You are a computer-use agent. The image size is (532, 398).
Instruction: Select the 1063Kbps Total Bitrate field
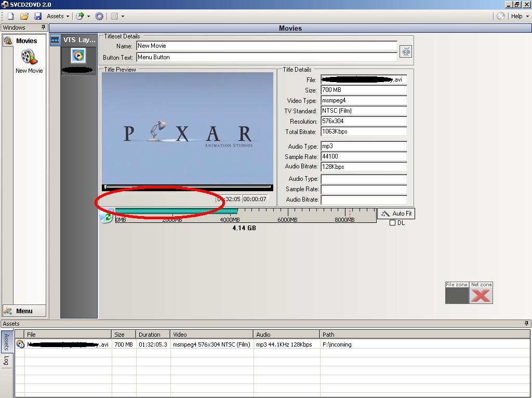[x=364, y=131]
